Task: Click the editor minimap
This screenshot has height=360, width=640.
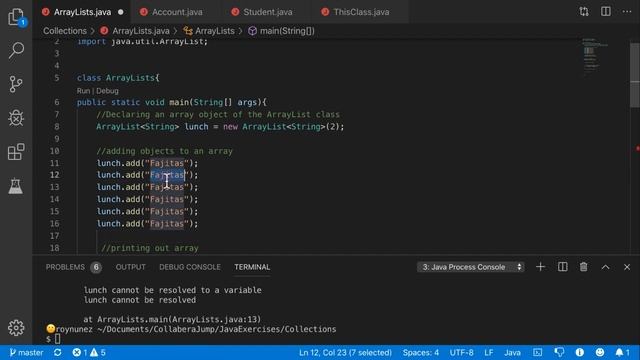Action: pyautogui.click(x=595, y=57)
